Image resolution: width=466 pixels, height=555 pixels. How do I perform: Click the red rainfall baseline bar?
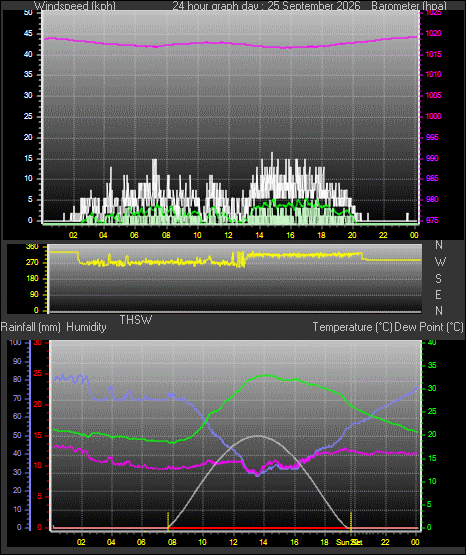pos(259,528)
